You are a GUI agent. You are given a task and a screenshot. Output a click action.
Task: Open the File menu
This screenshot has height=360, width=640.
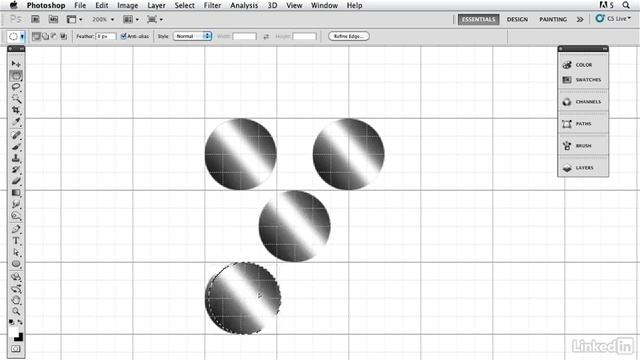pos(80,5)
